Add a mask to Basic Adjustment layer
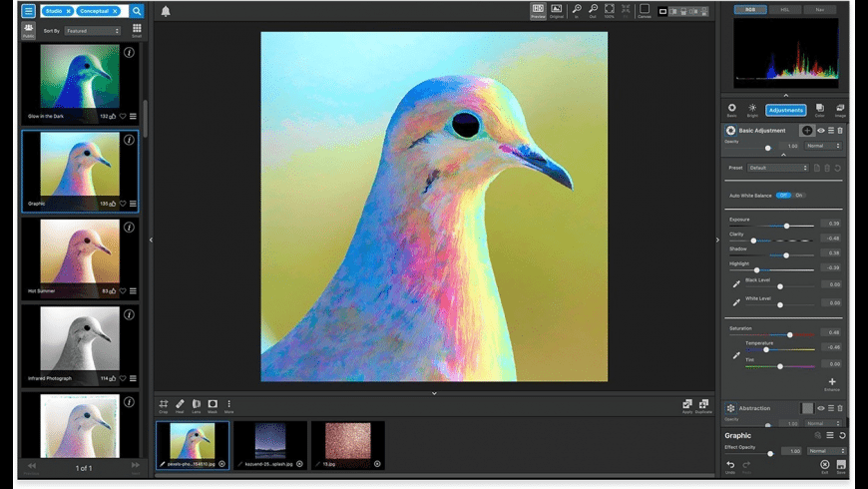868x489 pixels. tap(806, 131)
